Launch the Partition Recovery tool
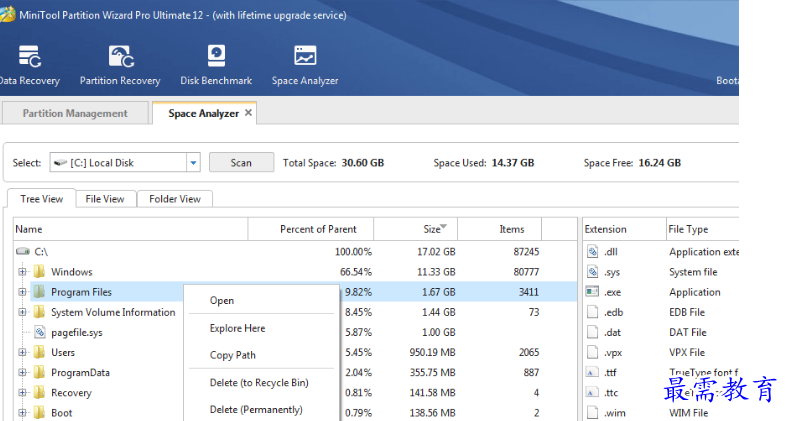Viewport: 785px width, 421px height. pyautogui.click(x=120, y=66)
